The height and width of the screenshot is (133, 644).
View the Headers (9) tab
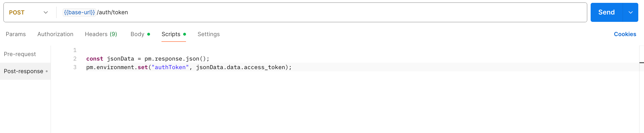101,34
